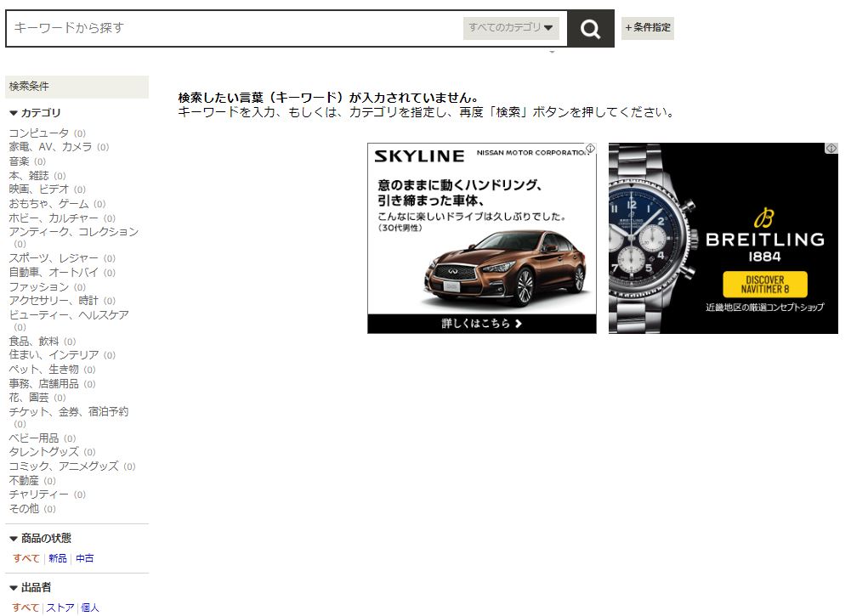The image size is (851, 616).
Task: Choose すべて under 出品者
Action: [26, 608]
